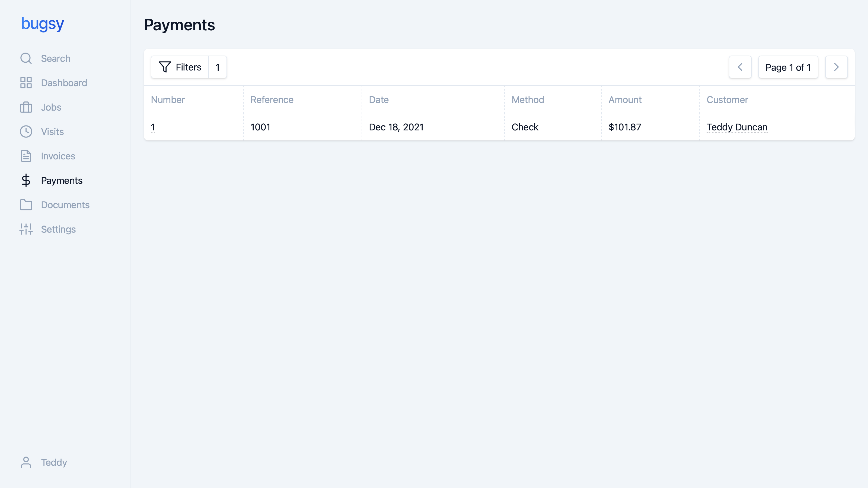Open the Payments menu item
The image size is (868, 488).
pos(62,181)
